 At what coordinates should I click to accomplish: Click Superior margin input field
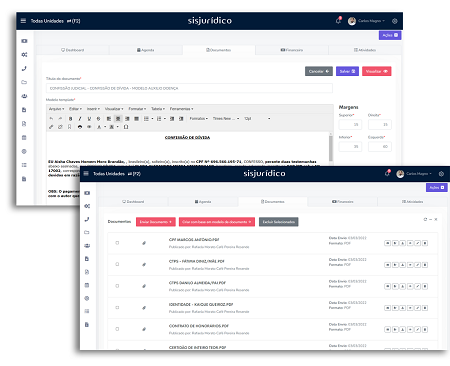350,124
